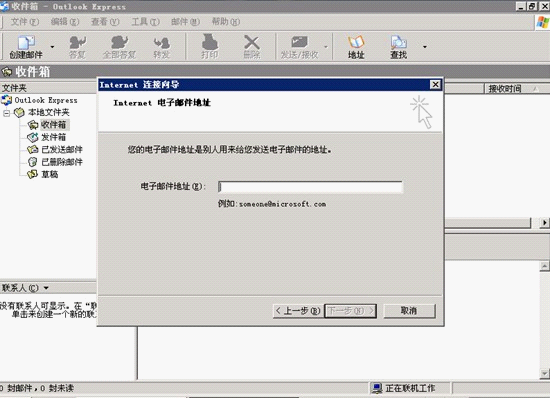Click the '0 封邮件, 0 封未读' status text
551x399 pixels.
(37, 388)
